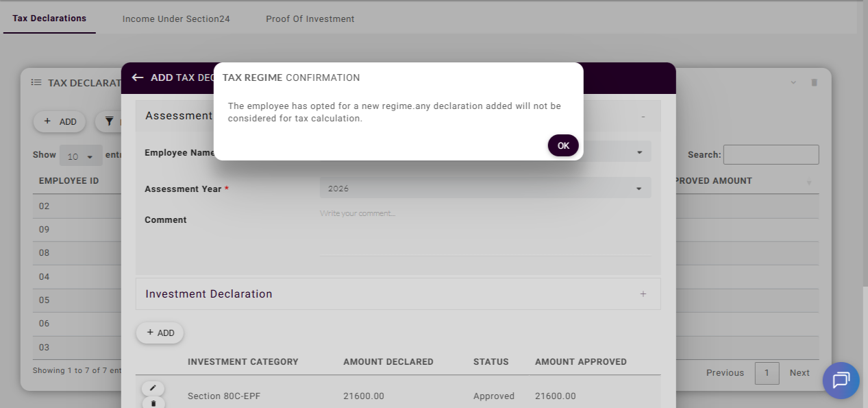This screenshot has width=868, height=408.
Task: Go to Next page in pagination
Action: coord(799,373)
